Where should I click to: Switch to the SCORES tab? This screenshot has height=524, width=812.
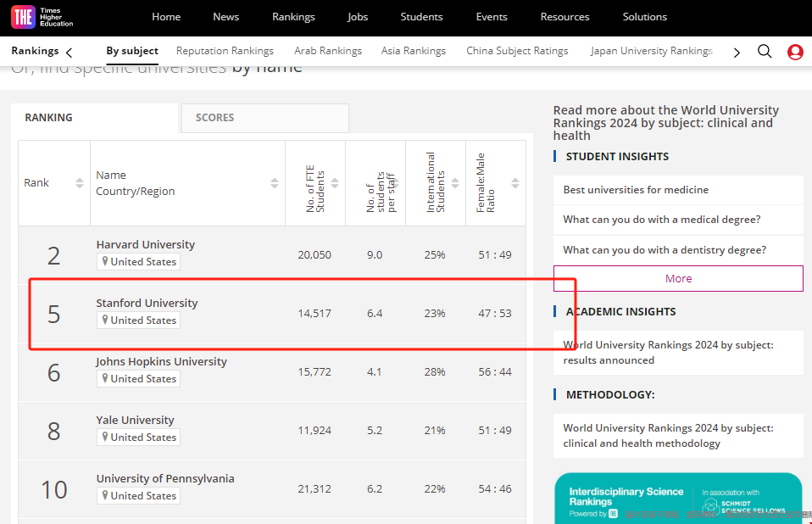[x=265, y=118]
